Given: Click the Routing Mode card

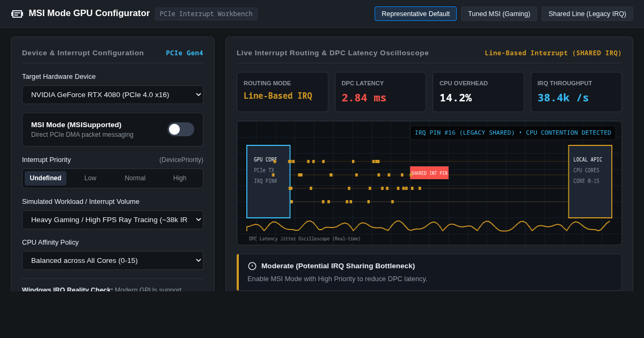Looking at the screenshot, I should (x=282, y=92).
